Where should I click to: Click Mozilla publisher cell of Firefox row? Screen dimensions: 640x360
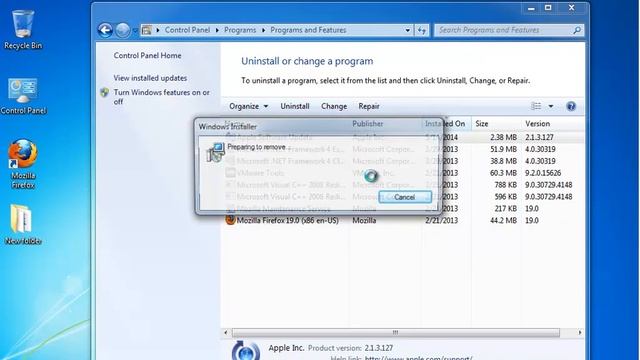pyautogui.click(x=364, y=220)
